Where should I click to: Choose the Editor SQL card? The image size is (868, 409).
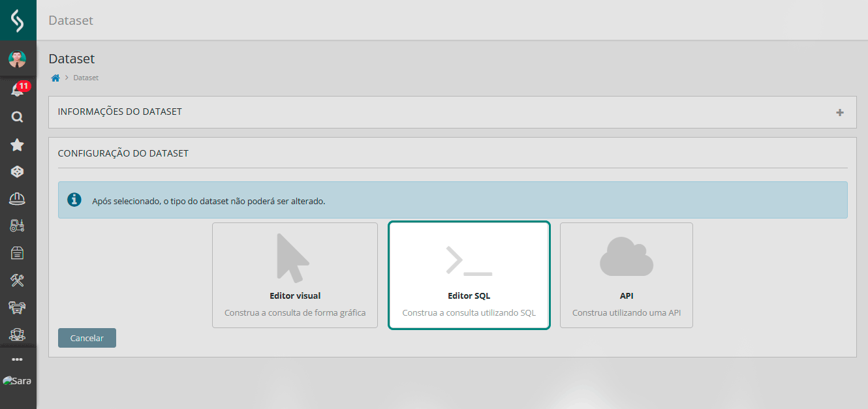469,275
